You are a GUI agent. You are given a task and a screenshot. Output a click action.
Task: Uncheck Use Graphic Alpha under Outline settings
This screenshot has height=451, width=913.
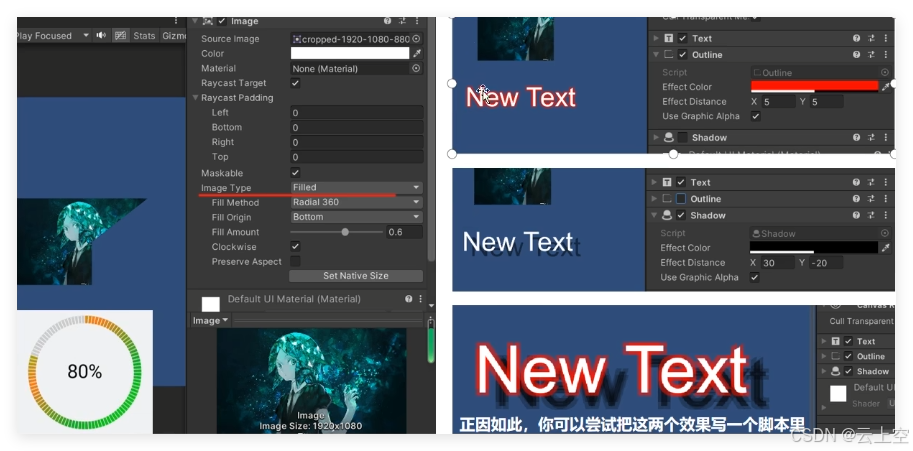point(755,116)
